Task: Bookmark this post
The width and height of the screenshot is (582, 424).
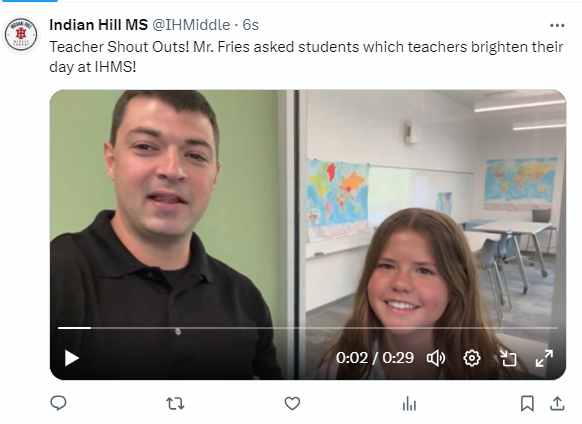Action: (527, 404)
